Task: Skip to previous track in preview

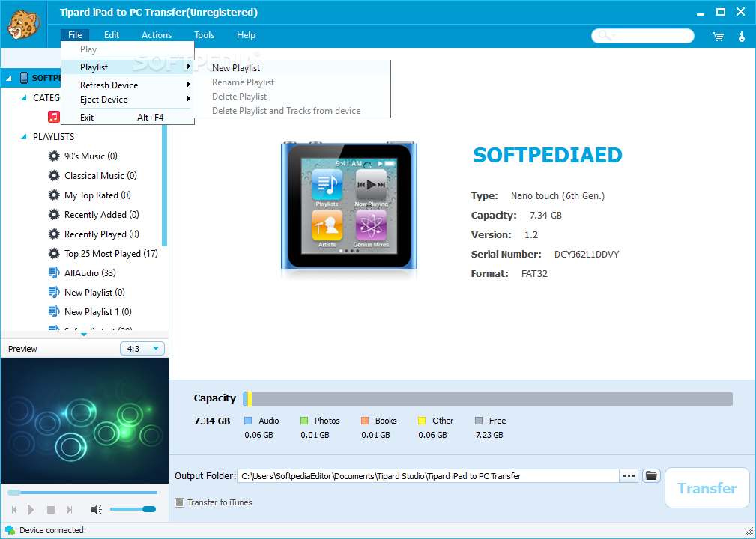Action: 14,509
